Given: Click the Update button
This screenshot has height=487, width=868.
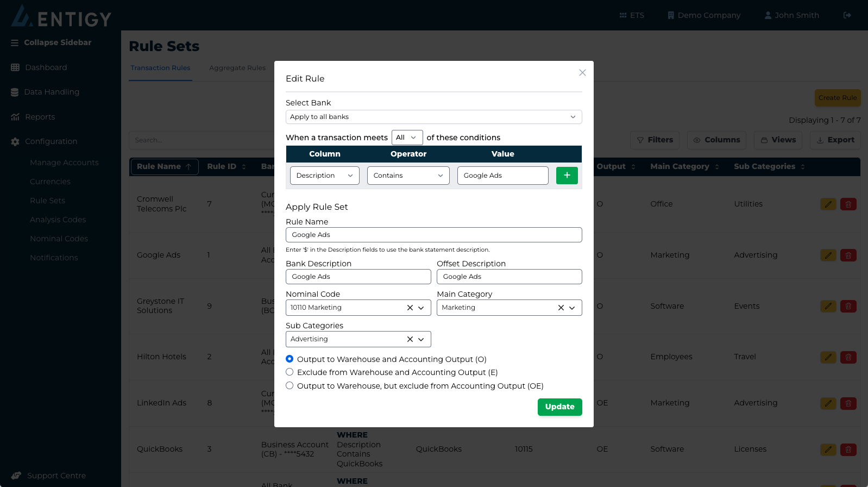Looking at the screenshot, I should [559, 407].
